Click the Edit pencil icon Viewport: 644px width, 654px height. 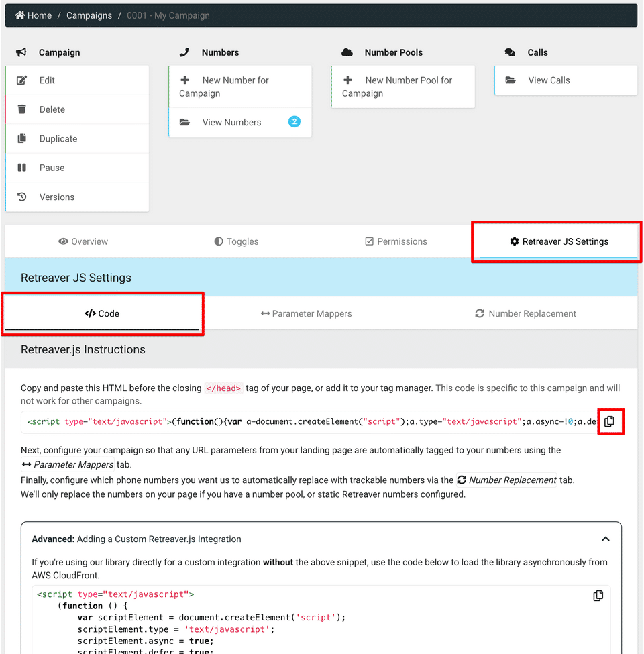[x=21, y=80]
